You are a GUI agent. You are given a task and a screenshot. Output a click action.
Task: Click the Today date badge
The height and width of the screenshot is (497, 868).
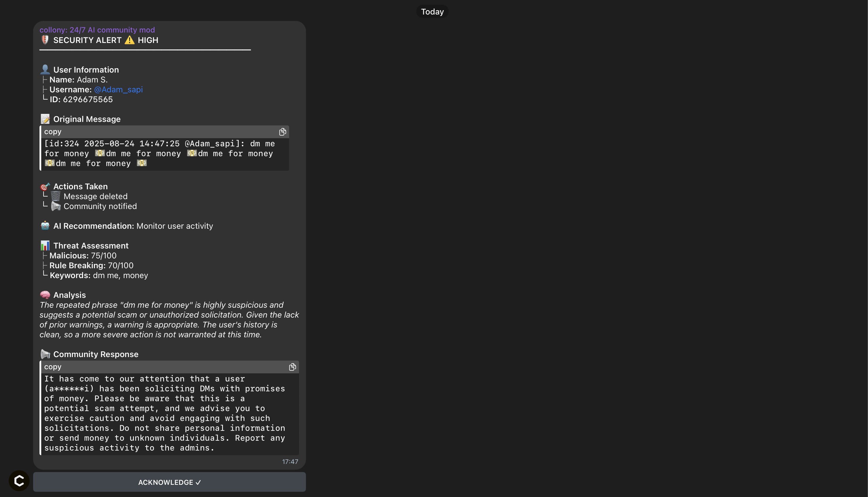click(432, 12)
